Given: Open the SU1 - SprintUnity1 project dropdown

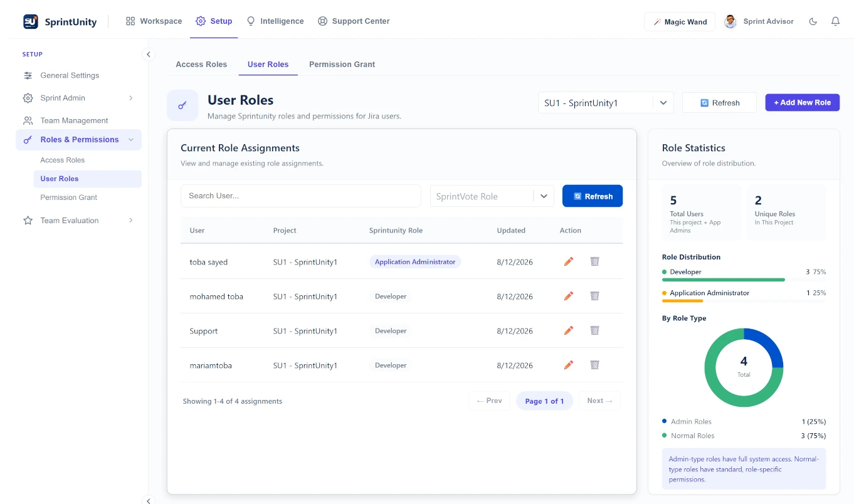Looking at the screenshot, I should pos(606,103).
